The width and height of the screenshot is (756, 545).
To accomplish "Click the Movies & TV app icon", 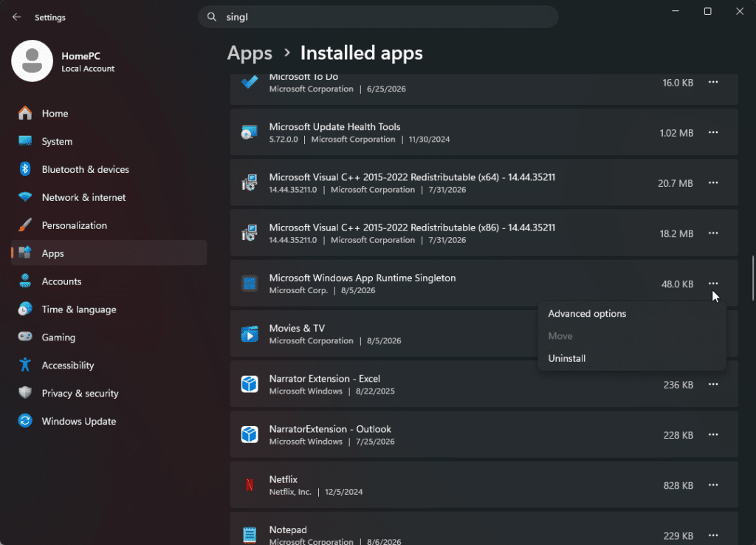I will [x=250, y=335].
